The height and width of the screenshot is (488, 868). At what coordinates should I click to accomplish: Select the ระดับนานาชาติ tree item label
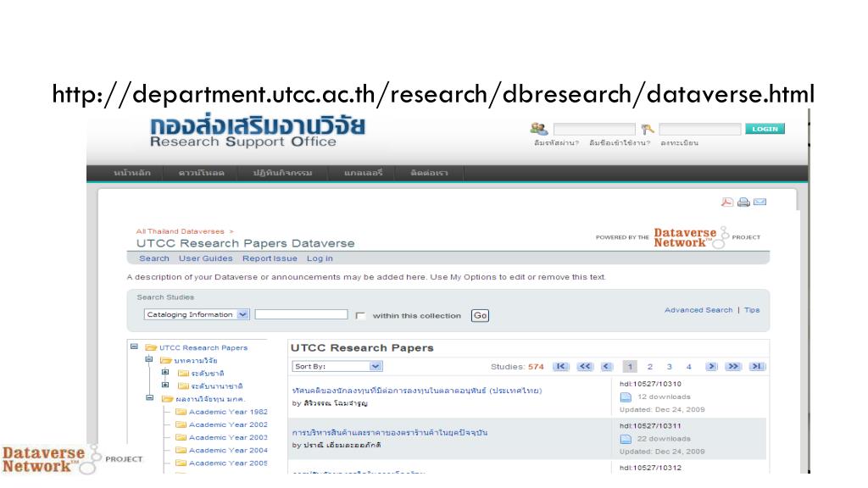tap(217, 385)
